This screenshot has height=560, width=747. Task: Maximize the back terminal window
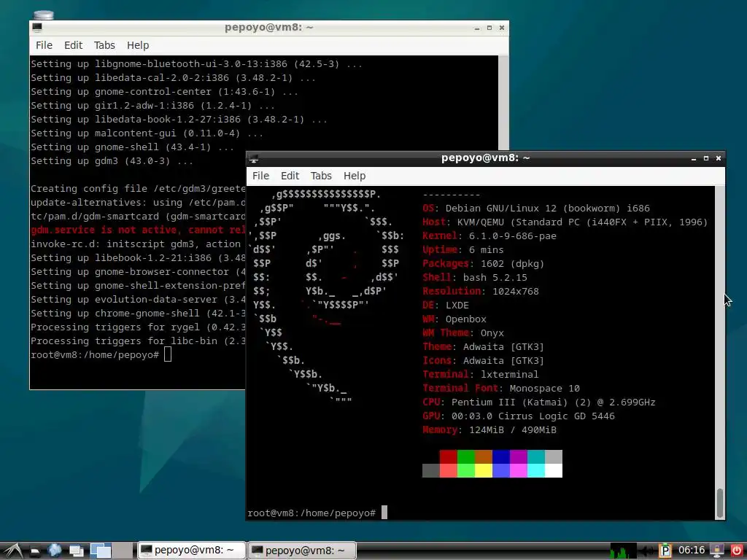click(x=489, y=28)
